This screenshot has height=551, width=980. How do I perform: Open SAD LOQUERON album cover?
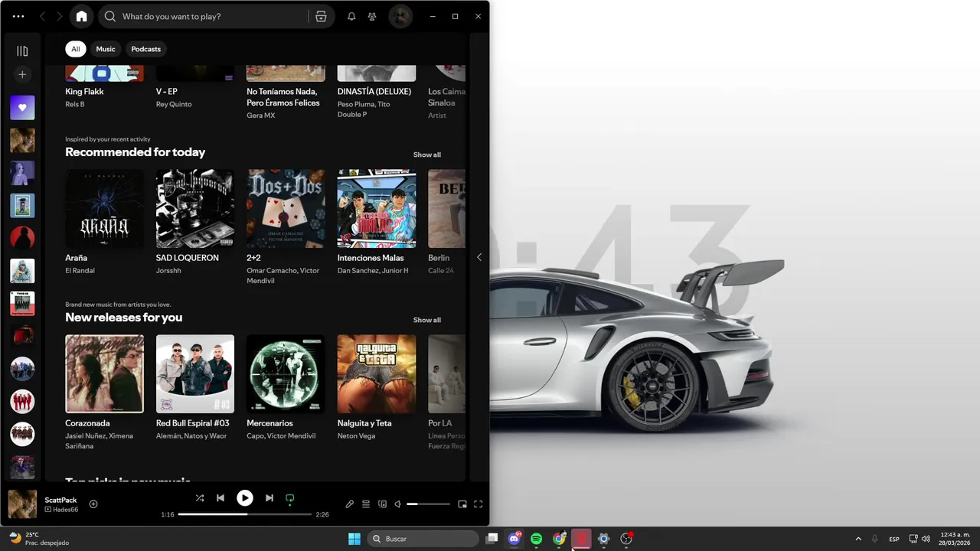(x=195, y=208)
